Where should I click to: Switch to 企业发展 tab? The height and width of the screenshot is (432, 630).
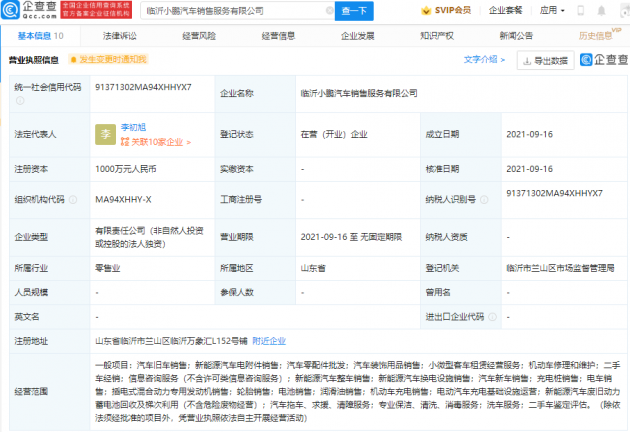point(358,36)
